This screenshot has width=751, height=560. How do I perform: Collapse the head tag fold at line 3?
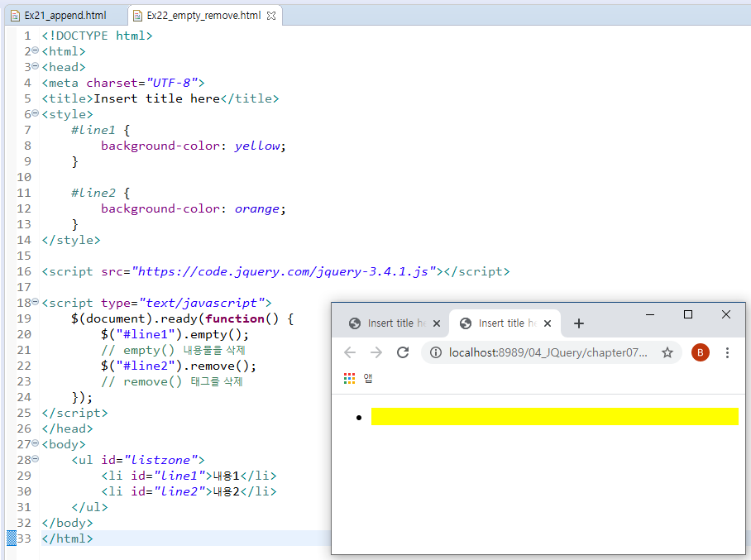point(35,66)
